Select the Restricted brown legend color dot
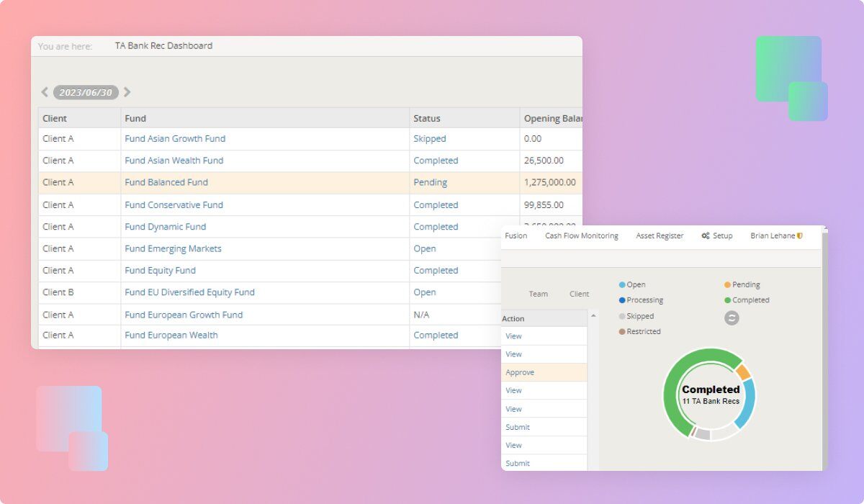Image resolution: width=864 pixels, height=504 pixels. pos(622,332)
